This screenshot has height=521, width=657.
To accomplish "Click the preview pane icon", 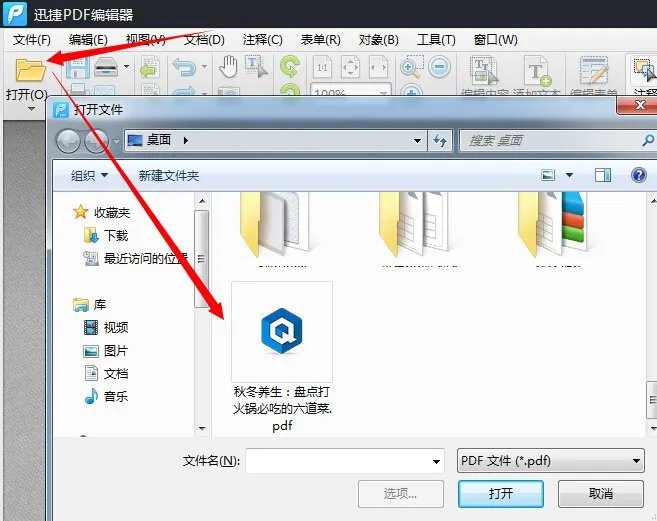I will pos(603,175).
